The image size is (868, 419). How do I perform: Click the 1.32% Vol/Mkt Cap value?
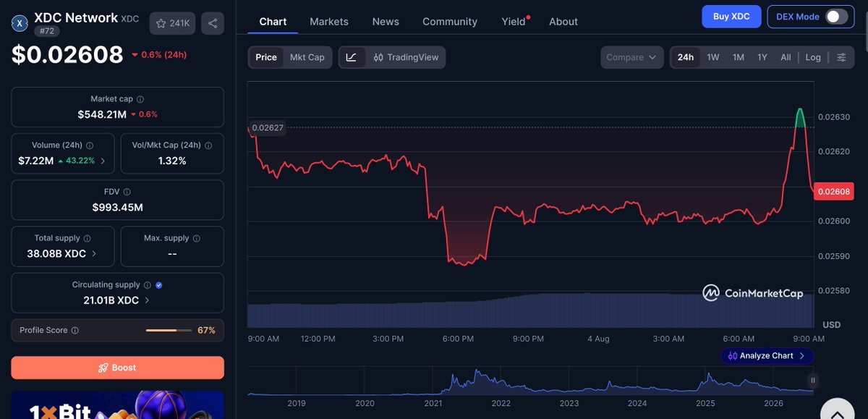coord(172,161)
